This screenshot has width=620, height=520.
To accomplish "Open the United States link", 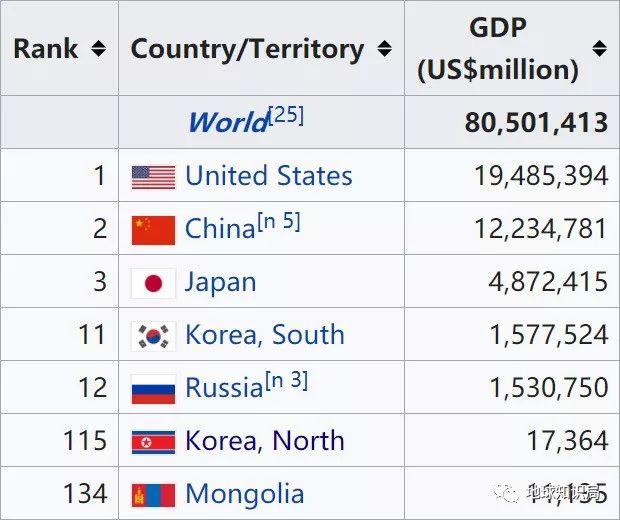I will (x=269, y=176).
